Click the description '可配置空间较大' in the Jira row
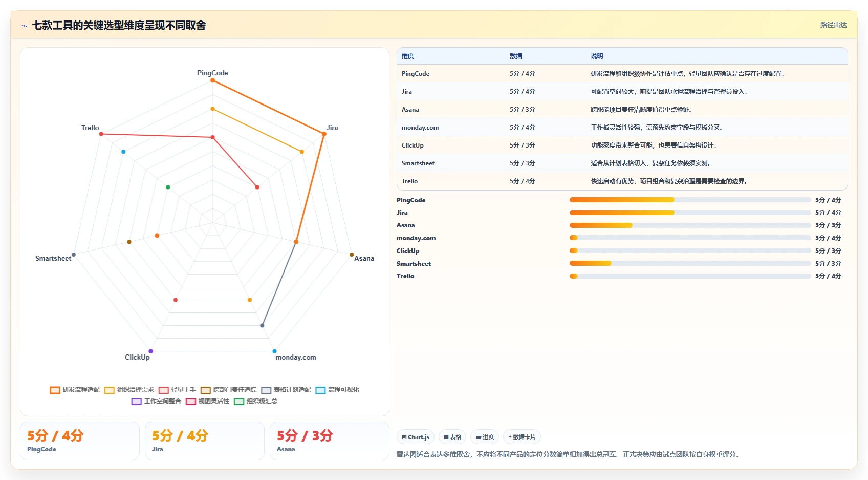The width and height of the screenshot is (868, 480). point(612,92)
